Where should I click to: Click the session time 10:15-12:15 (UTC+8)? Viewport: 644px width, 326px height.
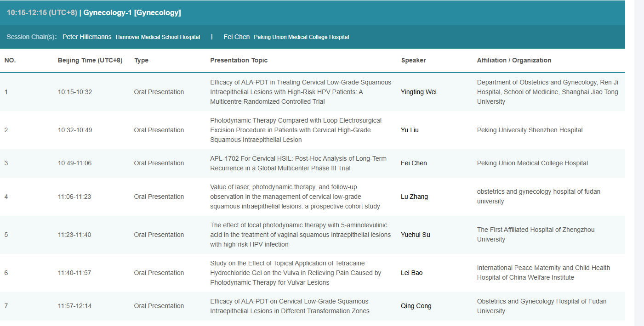42,13
